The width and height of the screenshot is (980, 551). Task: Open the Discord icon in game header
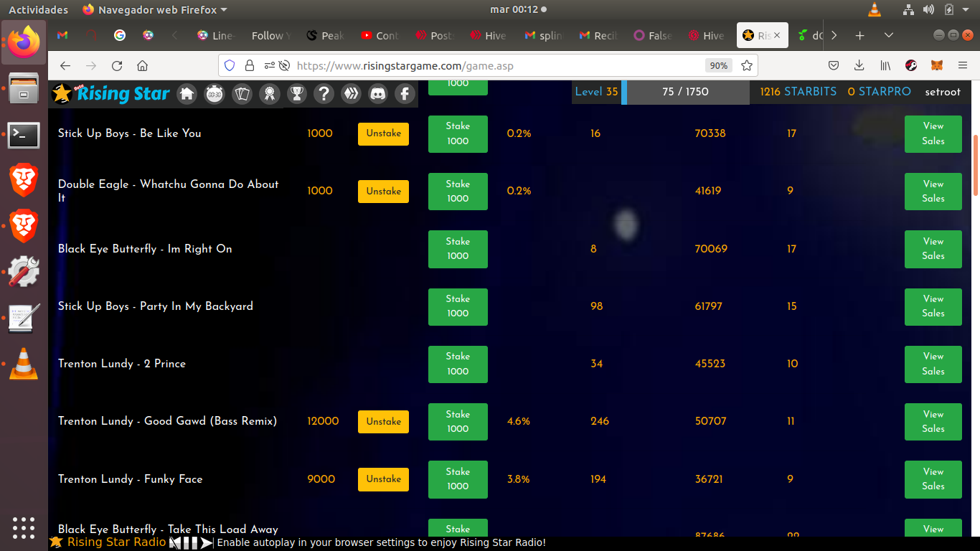[378, 93]
